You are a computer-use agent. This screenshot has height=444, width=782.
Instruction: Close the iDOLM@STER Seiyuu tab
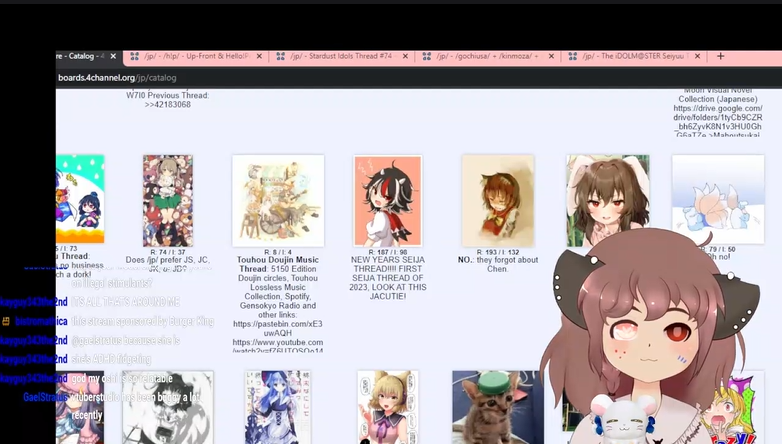click(x=697, y=57)
